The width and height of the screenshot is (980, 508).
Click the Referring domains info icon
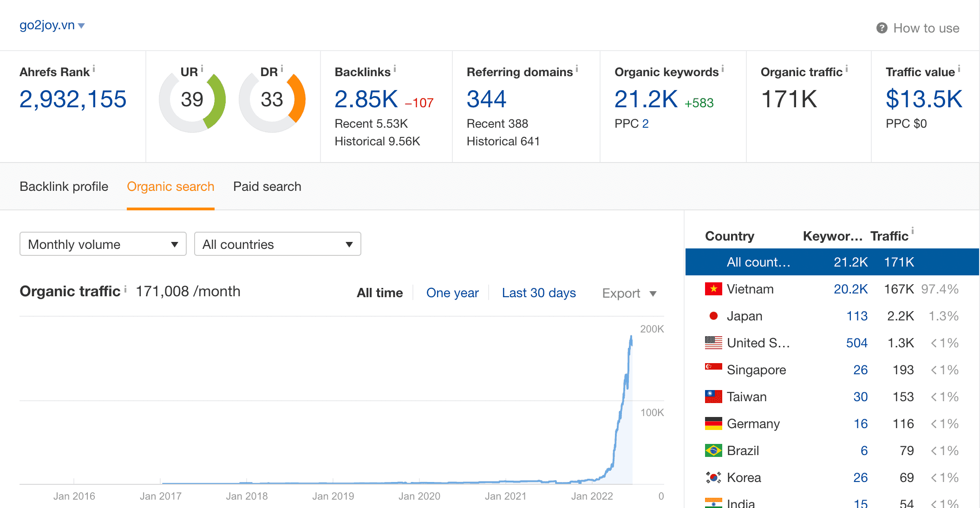pos(577,69)
